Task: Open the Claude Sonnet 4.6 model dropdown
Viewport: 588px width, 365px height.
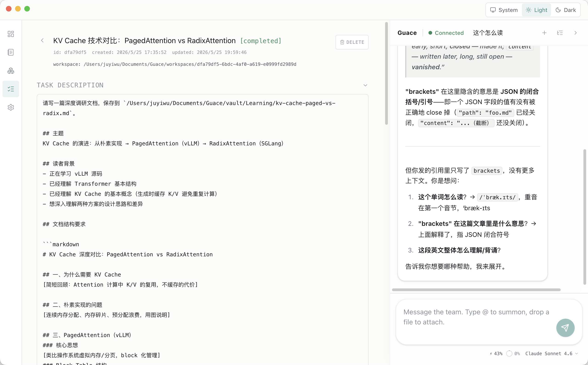Action: pyautogui.click(x=552, y=353)
